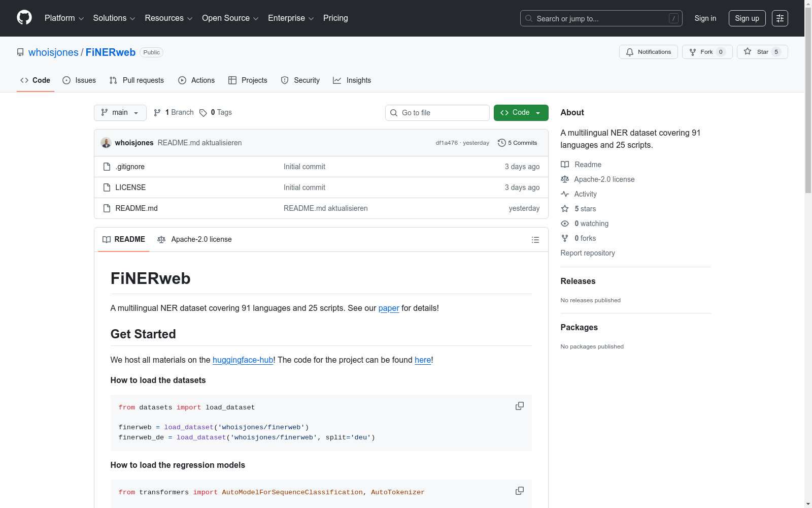This screenshot has height=508, width=812.
Task: Expand the Enterprise menu
Action: coord(291,18)
